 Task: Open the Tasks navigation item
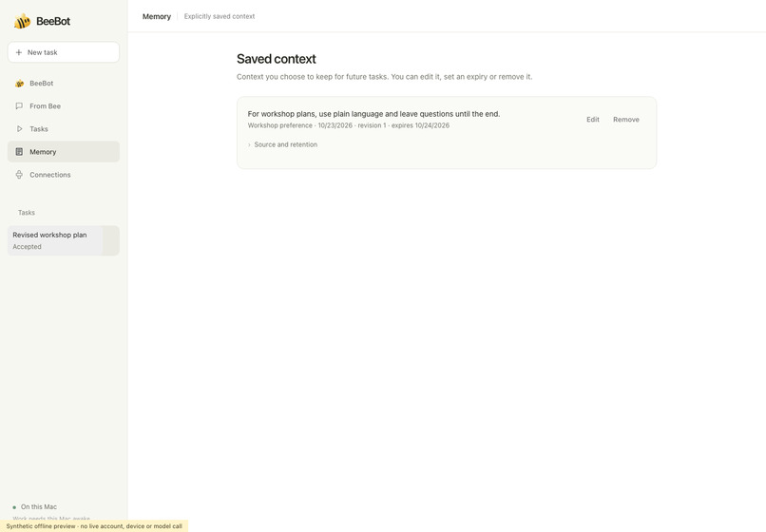(64, 129)
